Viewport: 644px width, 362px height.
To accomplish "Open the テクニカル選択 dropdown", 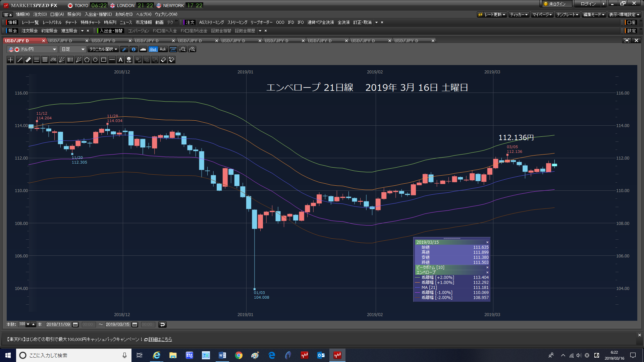I will point(103,49).
